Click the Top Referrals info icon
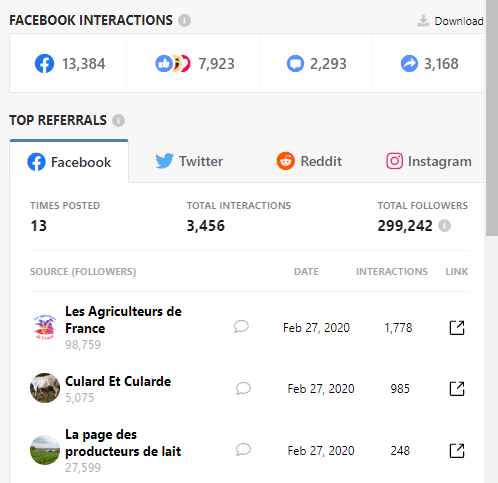Screen dimensions: 498x483 coord(118,120)
